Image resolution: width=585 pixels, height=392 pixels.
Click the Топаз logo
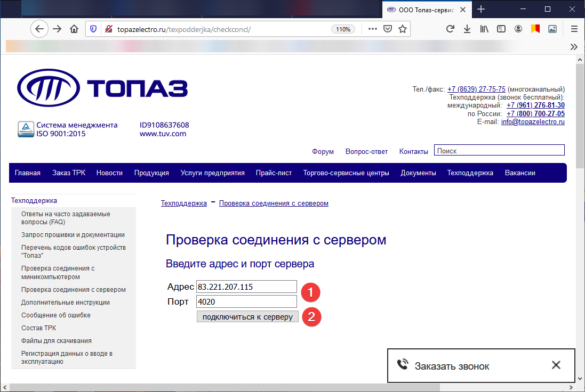[x=102, y=88]
